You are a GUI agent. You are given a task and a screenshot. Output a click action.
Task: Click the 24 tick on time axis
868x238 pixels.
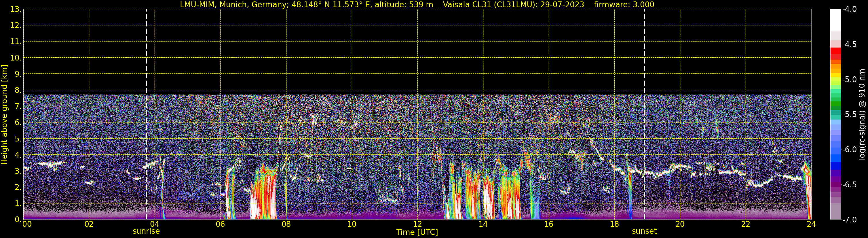coord(811,224)
